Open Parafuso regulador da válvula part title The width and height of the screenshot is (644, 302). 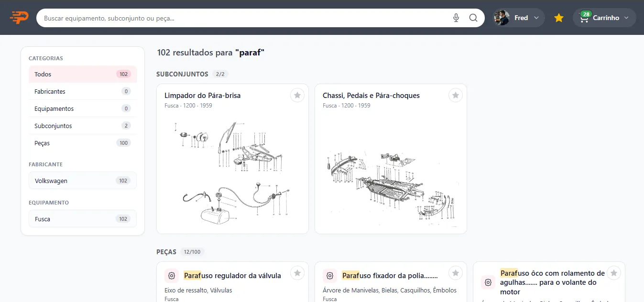click(x=232, y=276)
